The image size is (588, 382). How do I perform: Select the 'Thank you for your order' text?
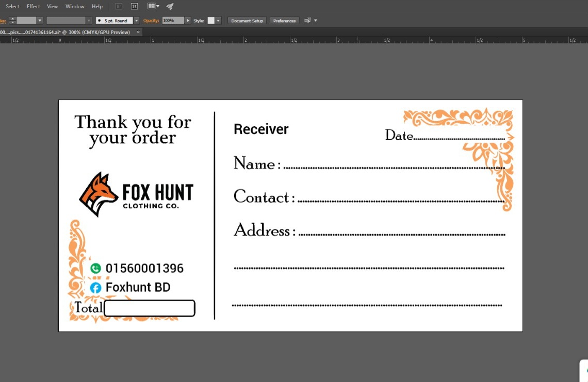tap(133, 130)
